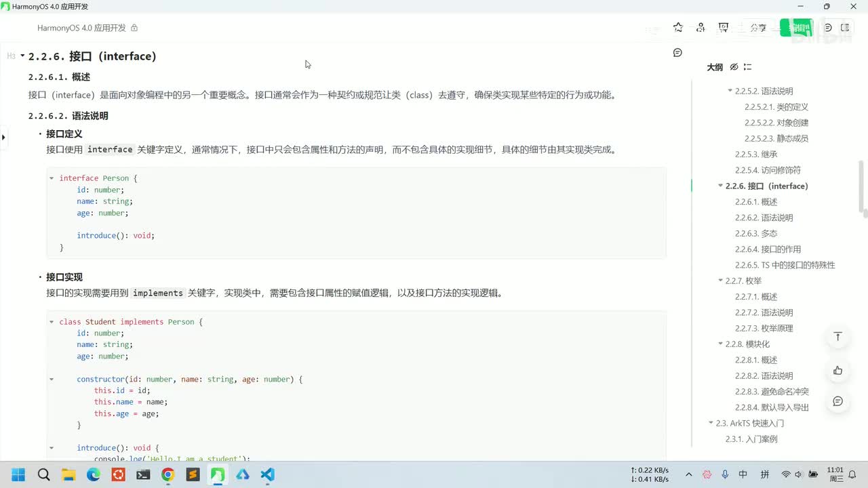Screen dimensions: 868x488
Task: Show hidden system tray icons
Action: tap(689, 474)
